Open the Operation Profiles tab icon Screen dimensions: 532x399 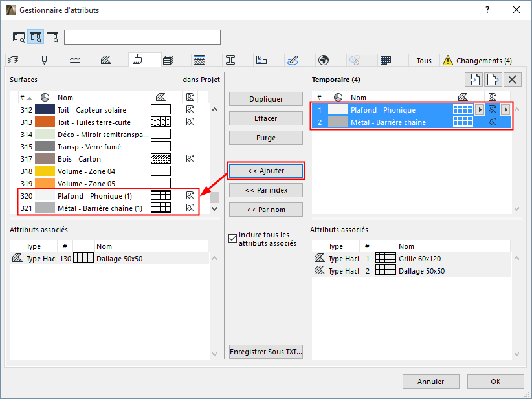tap(355, 60)
